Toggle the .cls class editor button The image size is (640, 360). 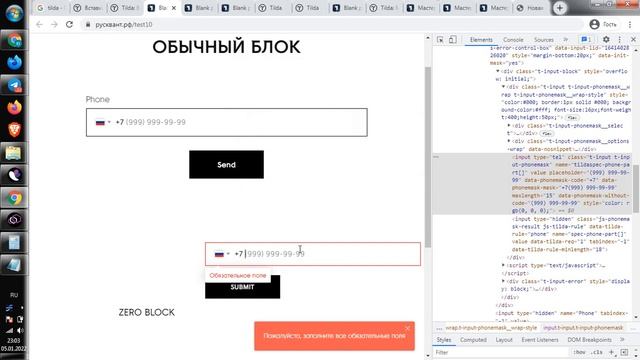coord(596,352)
